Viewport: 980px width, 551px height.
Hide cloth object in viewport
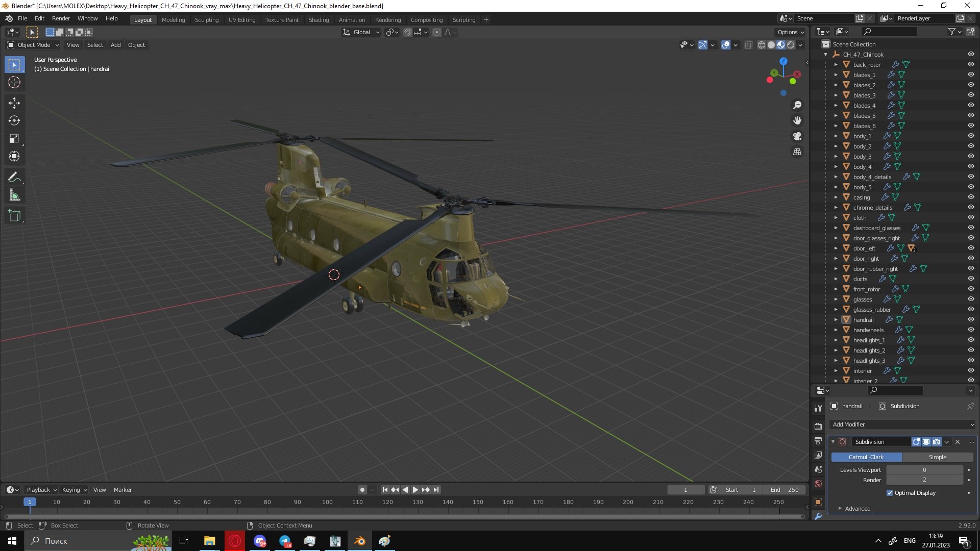pyautogui.click(x=971, y=218)
